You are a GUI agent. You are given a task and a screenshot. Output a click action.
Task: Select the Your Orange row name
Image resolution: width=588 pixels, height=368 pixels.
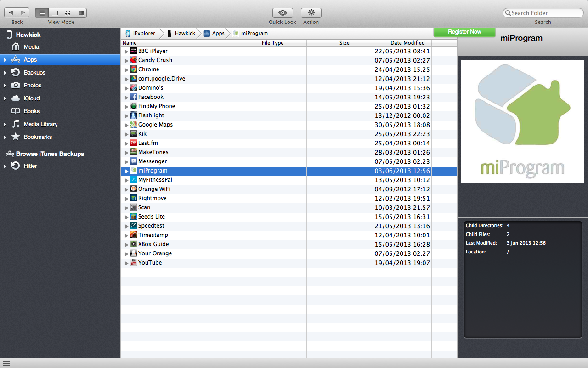pyautogui.click(x=155, y=253)
